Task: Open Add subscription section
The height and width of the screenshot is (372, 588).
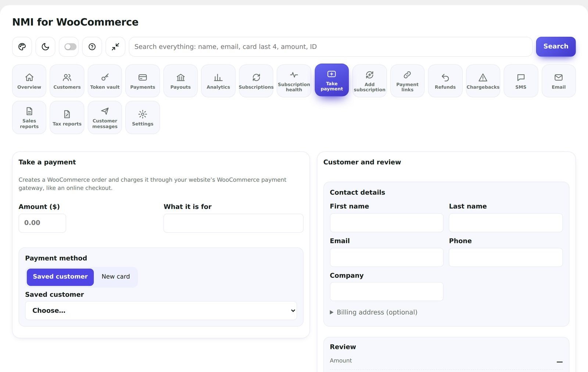Action: pos(369,81)
